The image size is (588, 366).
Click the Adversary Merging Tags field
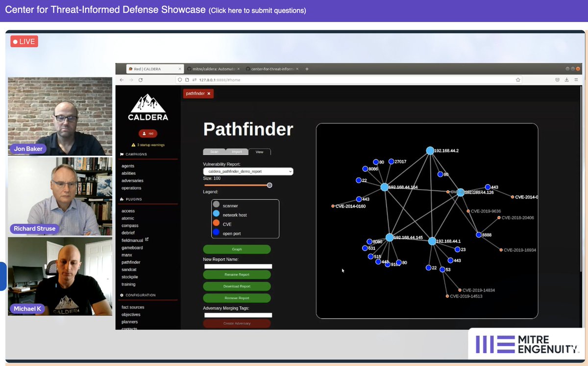click(x=238, y=315)
